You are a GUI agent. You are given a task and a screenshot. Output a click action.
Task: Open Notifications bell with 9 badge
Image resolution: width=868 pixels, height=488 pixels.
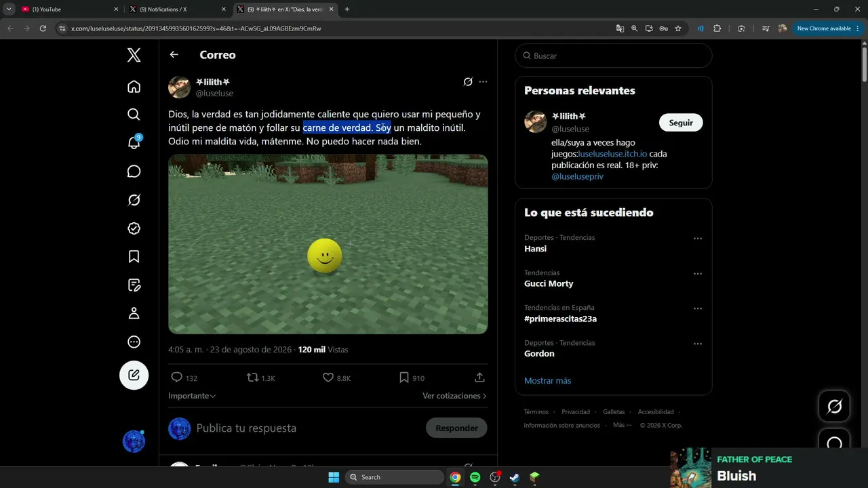(134, 142)
